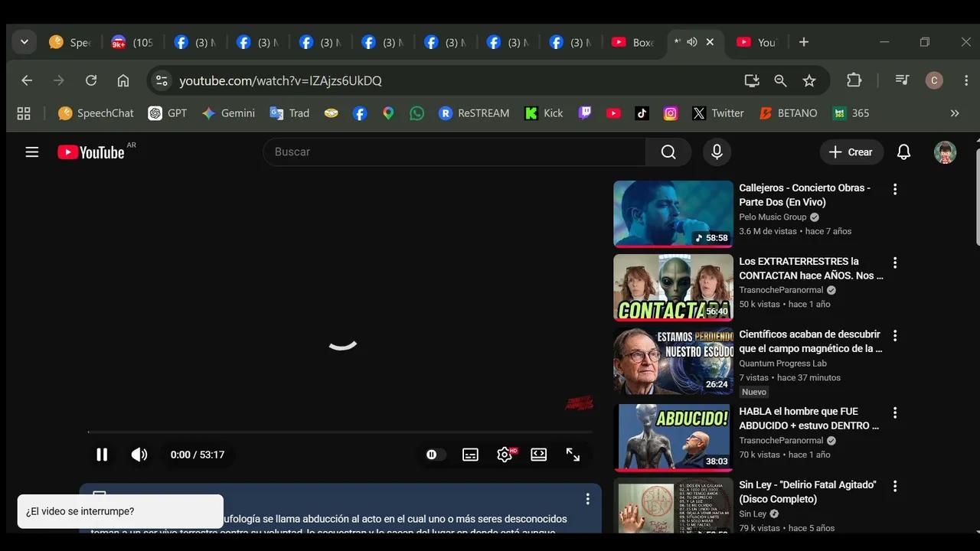Open Gemini bookmark

[x=228, y=113]
